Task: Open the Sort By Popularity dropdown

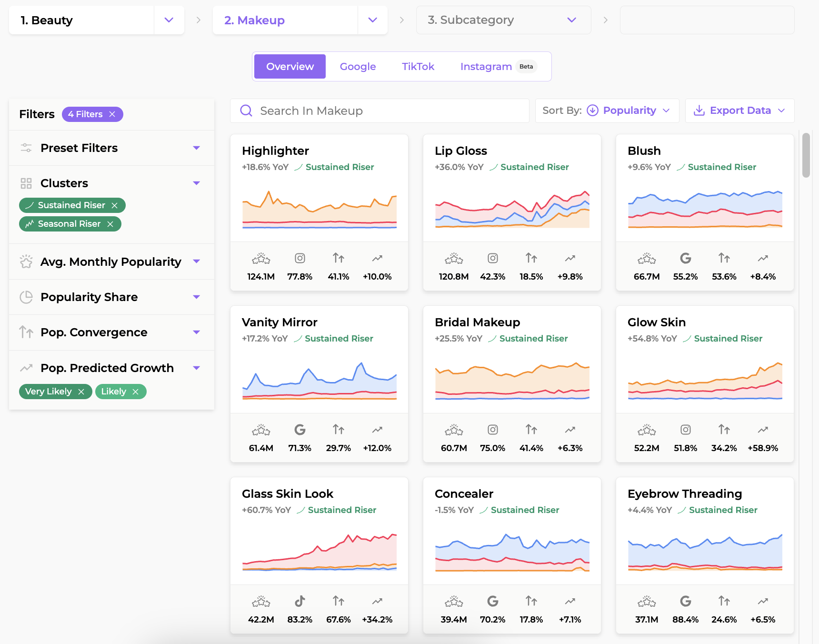Action: click(x=607, y=111)
